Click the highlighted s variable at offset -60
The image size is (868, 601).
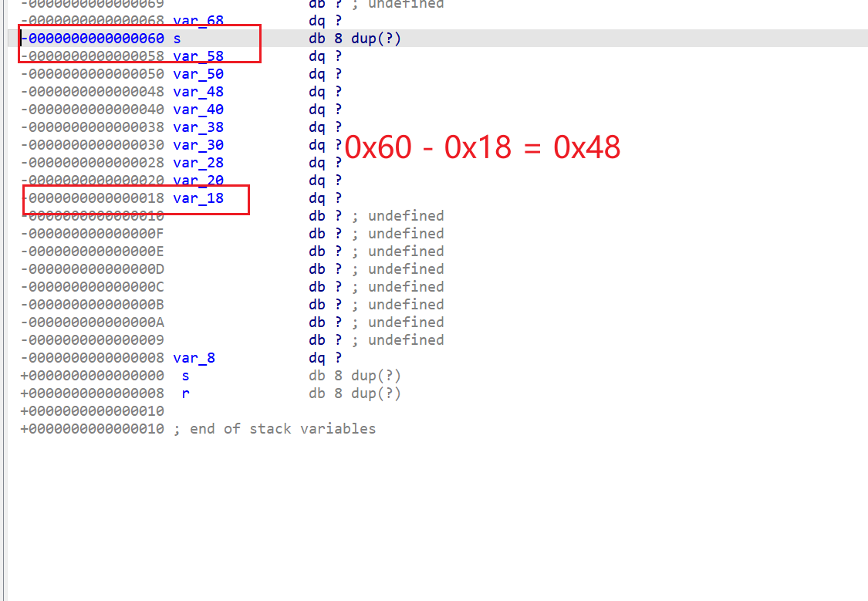[x=177, y=39]
